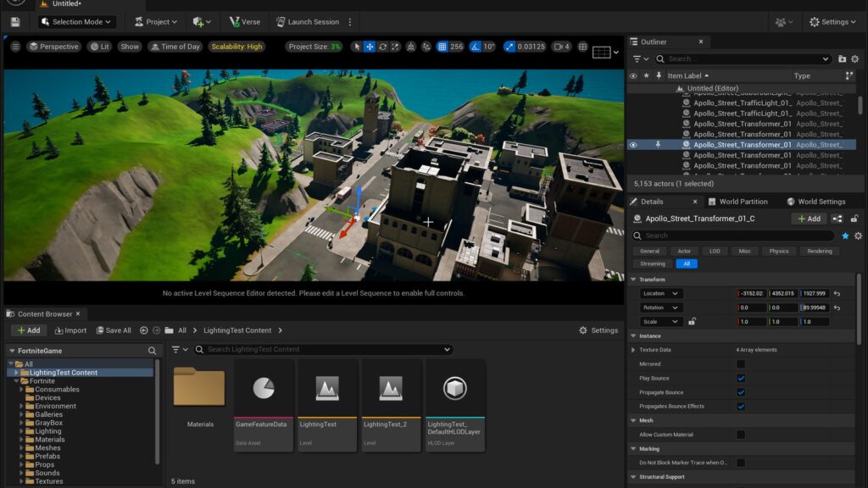Open the viewport hamburger menu
The width and height of the screenshot is (868, 488).
tap(15, 47)
